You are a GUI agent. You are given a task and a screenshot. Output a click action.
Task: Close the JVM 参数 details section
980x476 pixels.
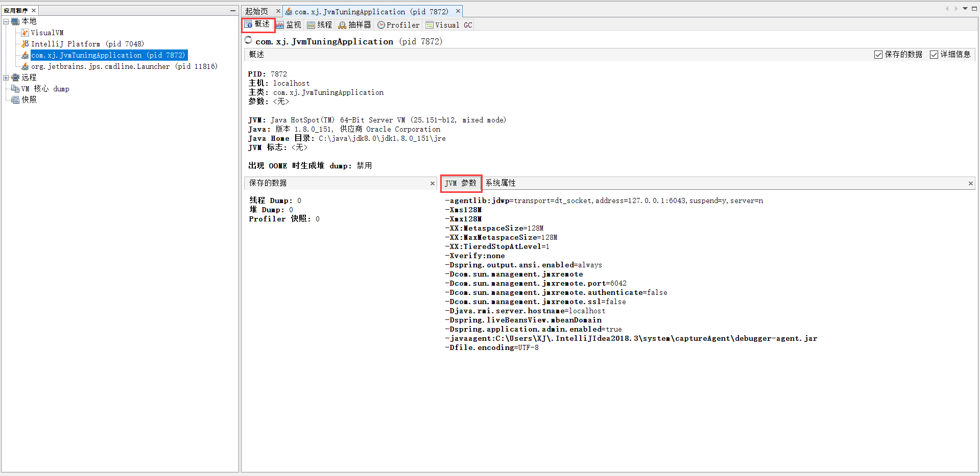point(971,184)
